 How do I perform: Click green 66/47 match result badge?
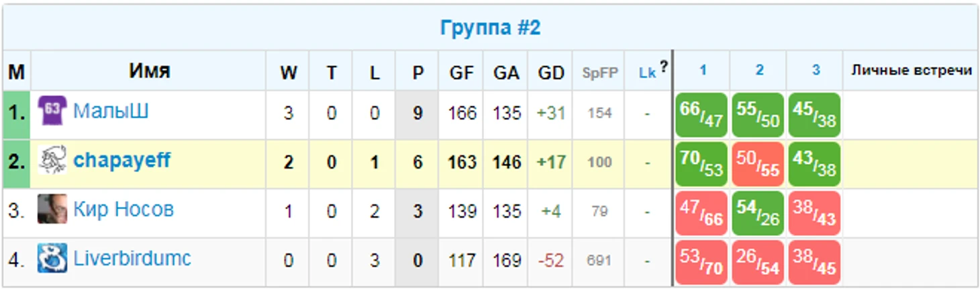[701, 115]
